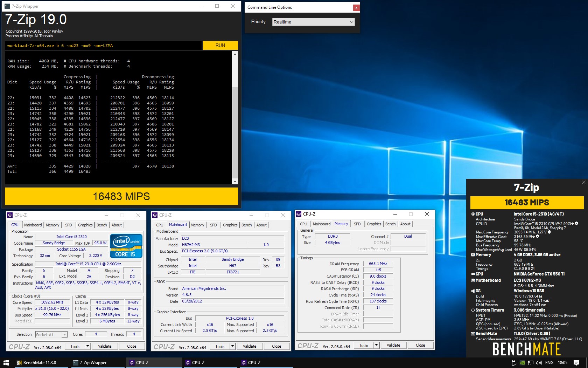Click the middle CPU-Z window title icon
The image size is (588, 368).
coord(155,215)
